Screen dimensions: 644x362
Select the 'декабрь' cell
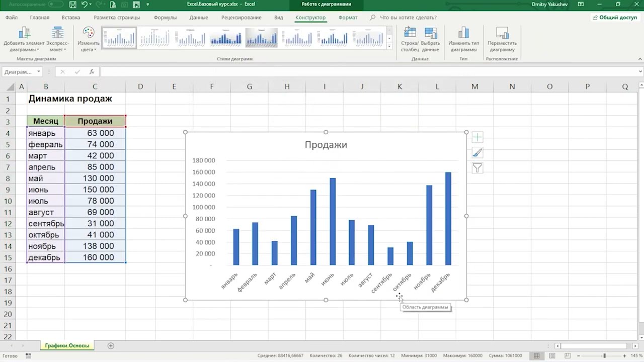[x=46, y=257]
